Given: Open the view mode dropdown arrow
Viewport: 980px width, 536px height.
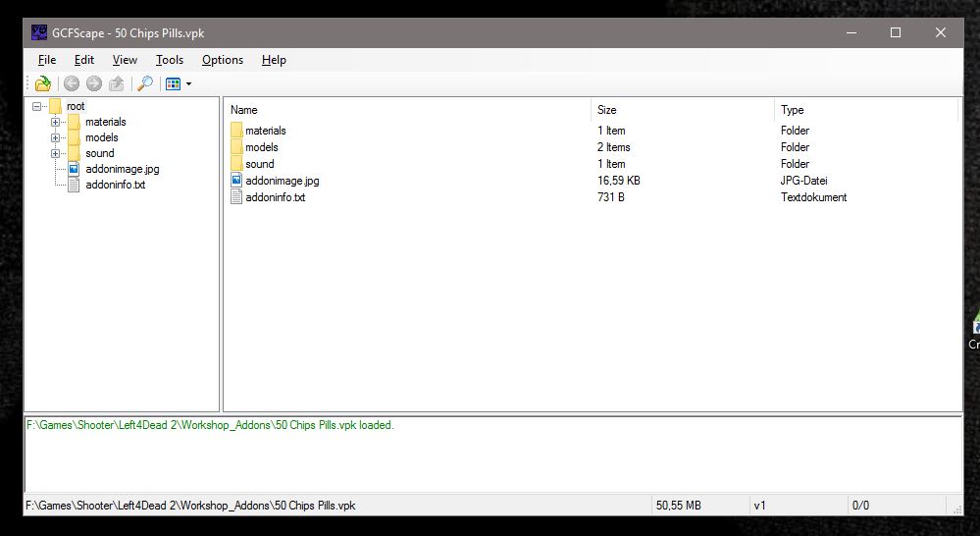Looking at the screenshot, I should 188,83.
